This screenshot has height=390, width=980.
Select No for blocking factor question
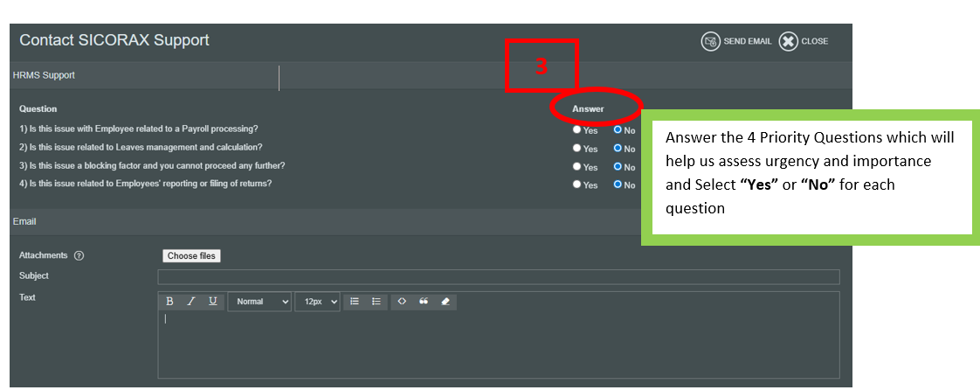tap(618, 166)
